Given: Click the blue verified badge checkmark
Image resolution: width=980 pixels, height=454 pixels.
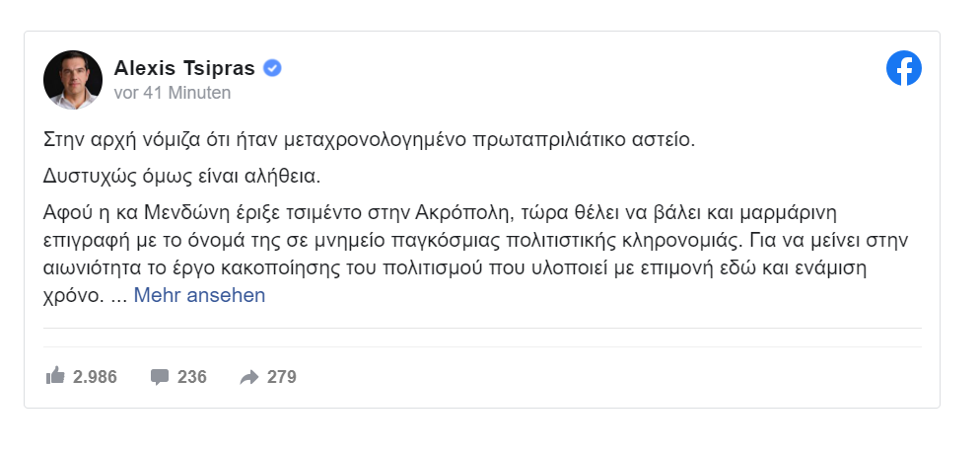Looking at the screenshot, I should point(272,68).
